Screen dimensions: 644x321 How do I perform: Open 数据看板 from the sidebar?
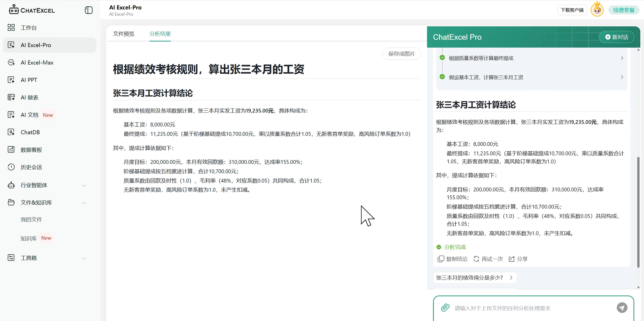coord(50,150)
